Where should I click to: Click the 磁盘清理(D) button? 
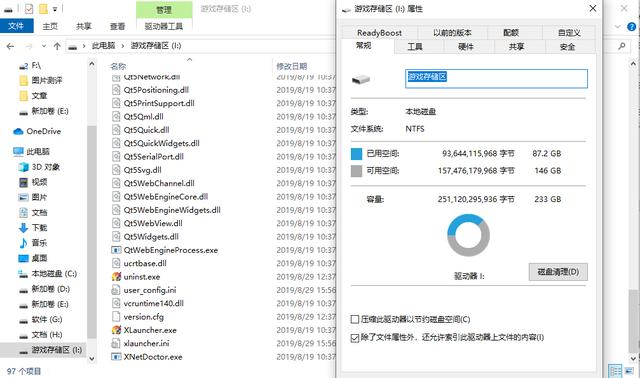[x=558, y=272]
